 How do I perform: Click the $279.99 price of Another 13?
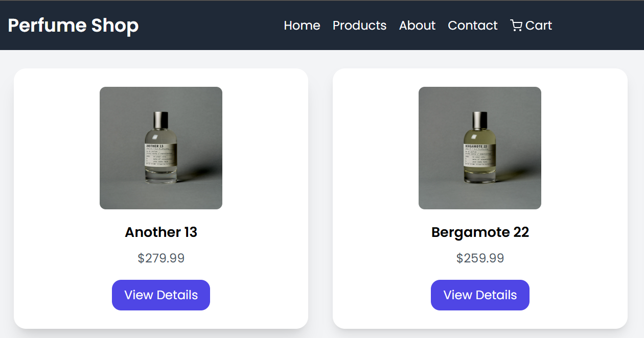tap(160, 258)
